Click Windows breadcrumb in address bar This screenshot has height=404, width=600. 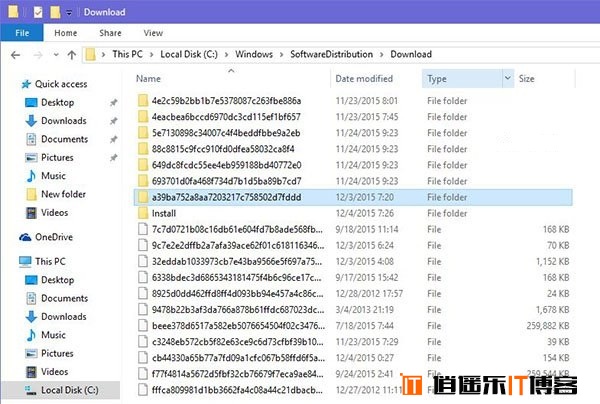coord(254,54)
